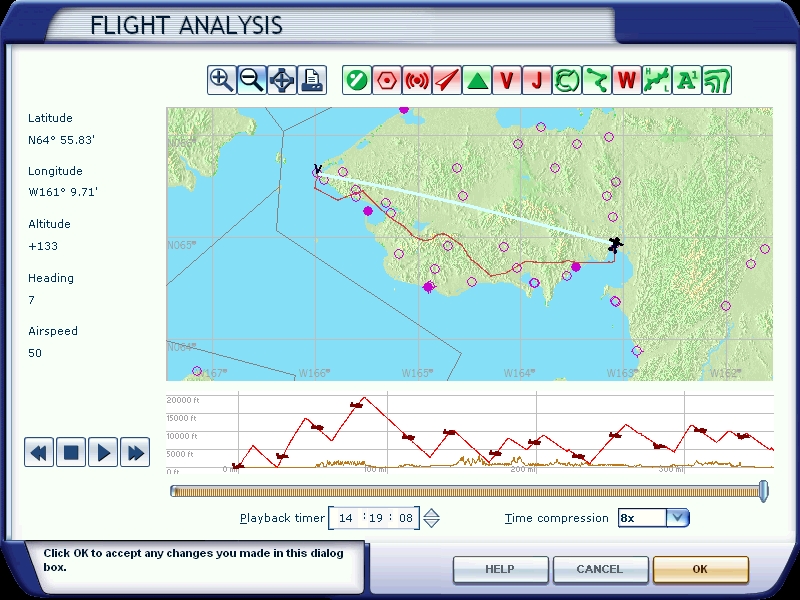The width and height of the screenshot is (800, 600).
Task: Toggle the red V airways layer
Action: pos(507,80)
